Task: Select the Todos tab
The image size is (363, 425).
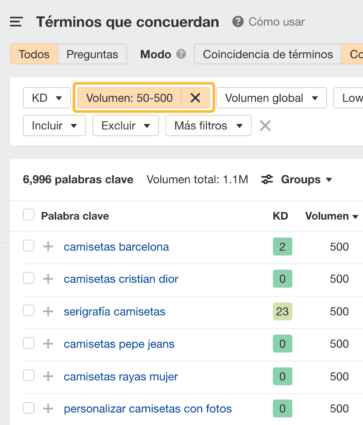Action: point(34,54)
